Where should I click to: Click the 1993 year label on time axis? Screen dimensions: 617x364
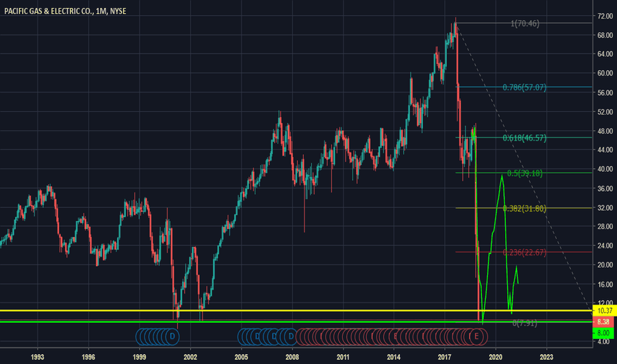(x=37, y=357)
